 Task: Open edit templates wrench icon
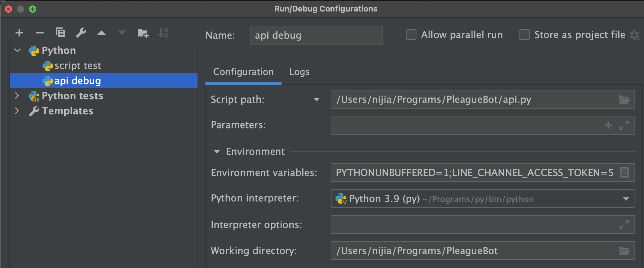[x=81, y=33]
